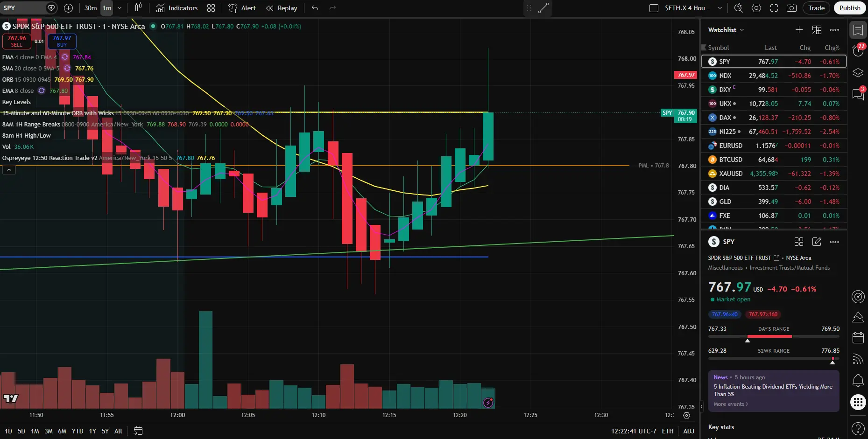Screen dimensions: 868x439
Task: Add symbol to watchlist with plus icon
Action: 799,30
